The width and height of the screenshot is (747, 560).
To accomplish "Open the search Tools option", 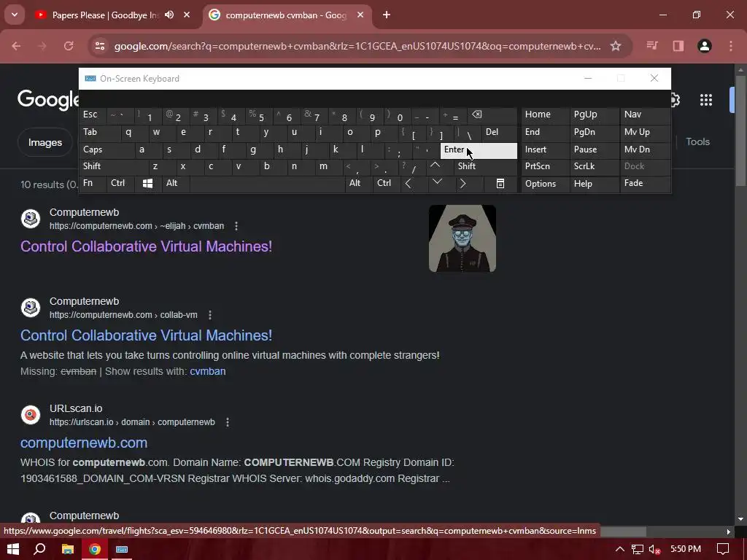I will (697, 141).
